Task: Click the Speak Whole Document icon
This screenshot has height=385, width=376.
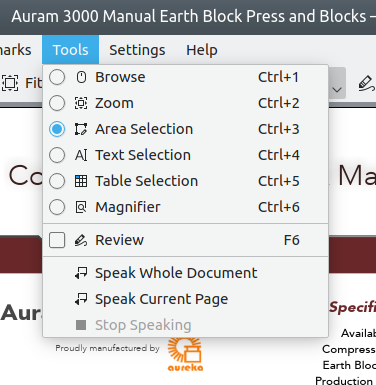Action: coord(81,273)
